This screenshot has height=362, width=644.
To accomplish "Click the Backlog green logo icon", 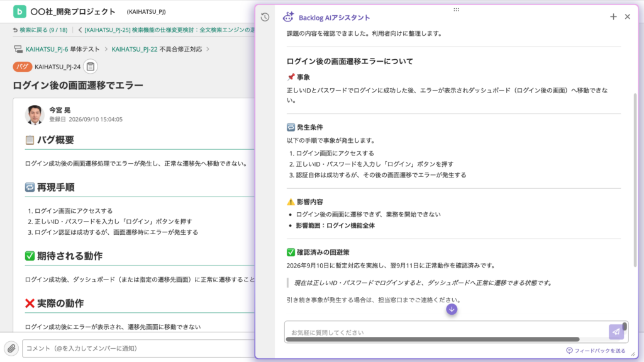I will click(19, 11).
